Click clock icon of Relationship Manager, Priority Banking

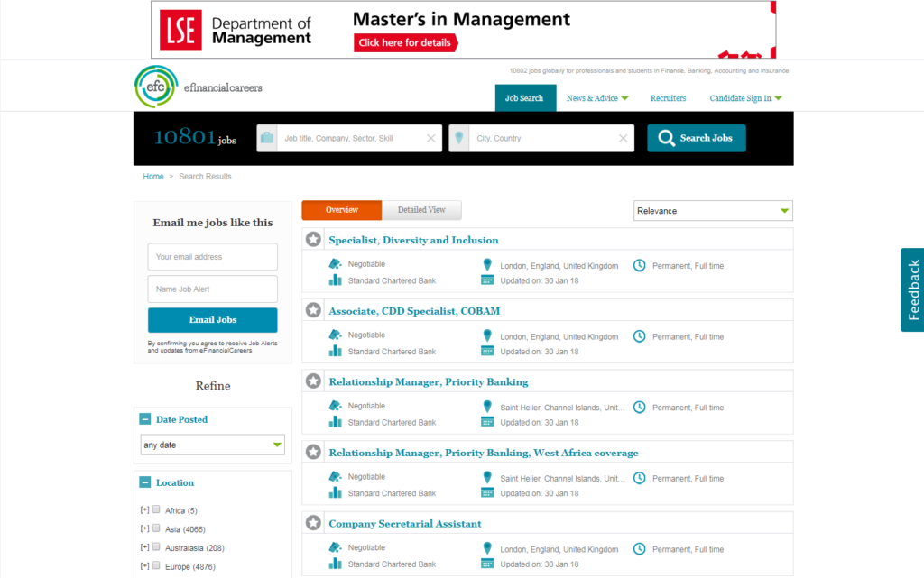640,407
